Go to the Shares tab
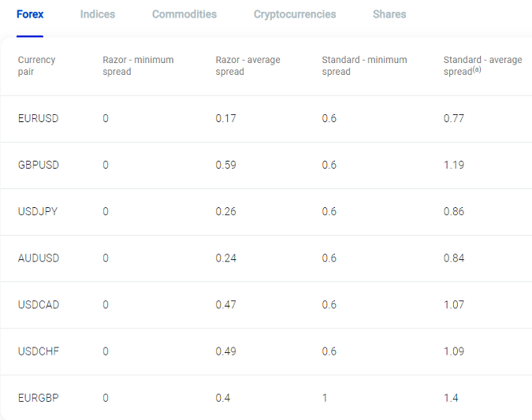The height and width of the screenshot is (420, 532). pyautogui.click(x=389, y=14)
